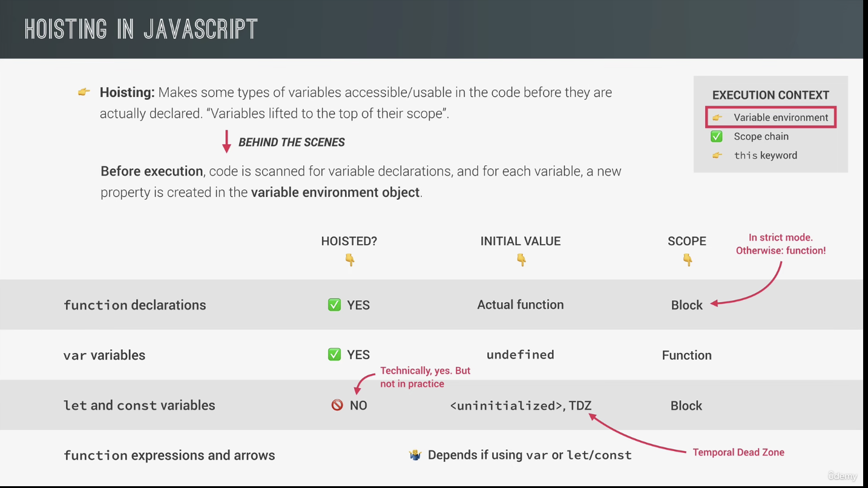Click the green checkmark in function declarations row
The width and height of the screenshot is (868, 488).
click(334, 305)
